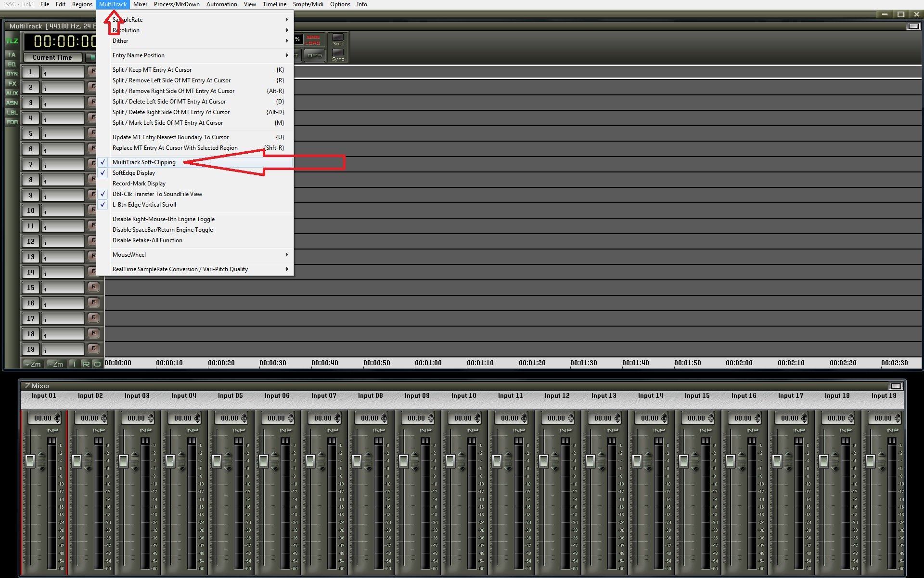Uncheck SoftEdge Display menu option
This screenshot has width=924, height=578.
click(x=134, y=173)
